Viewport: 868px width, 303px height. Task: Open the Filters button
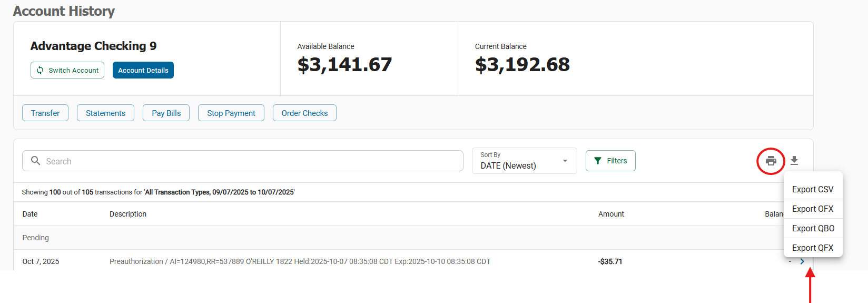click(610, 161)
